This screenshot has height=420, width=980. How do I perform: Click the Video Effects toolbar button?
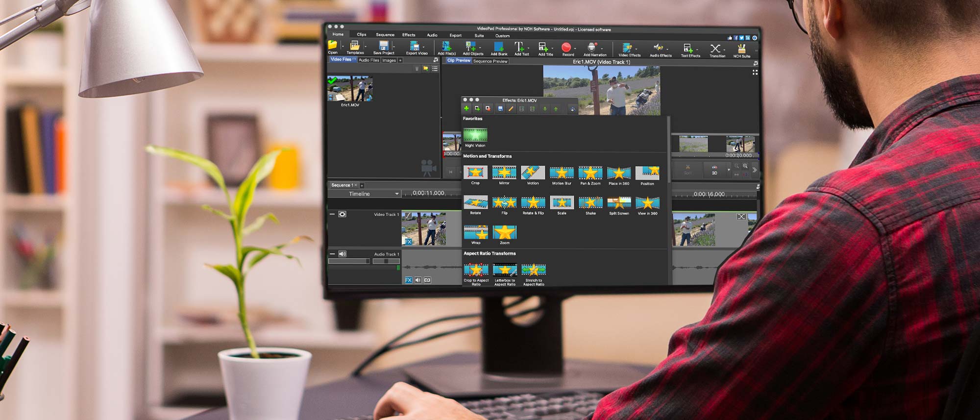click(629, 49)
